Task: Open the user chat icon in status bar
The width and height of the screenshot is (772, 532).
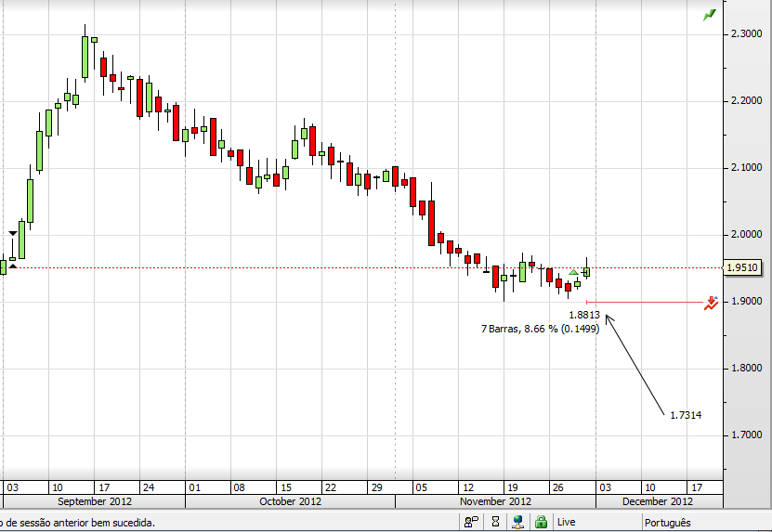Action: (x=471, y=521)
